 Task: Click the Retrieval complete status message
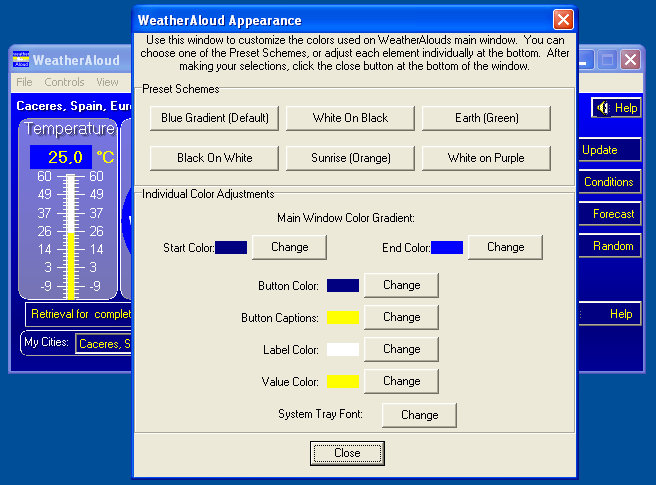coord(78,314)
